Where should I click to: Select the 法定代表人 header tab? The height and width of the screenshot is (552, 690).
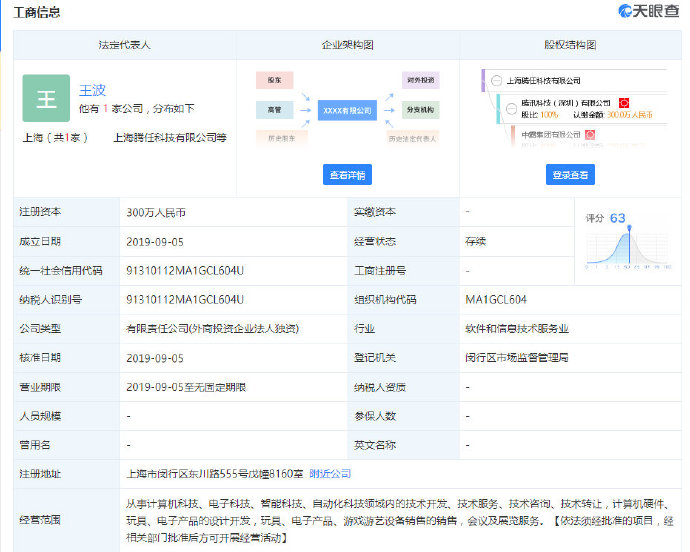coord(125,45)
